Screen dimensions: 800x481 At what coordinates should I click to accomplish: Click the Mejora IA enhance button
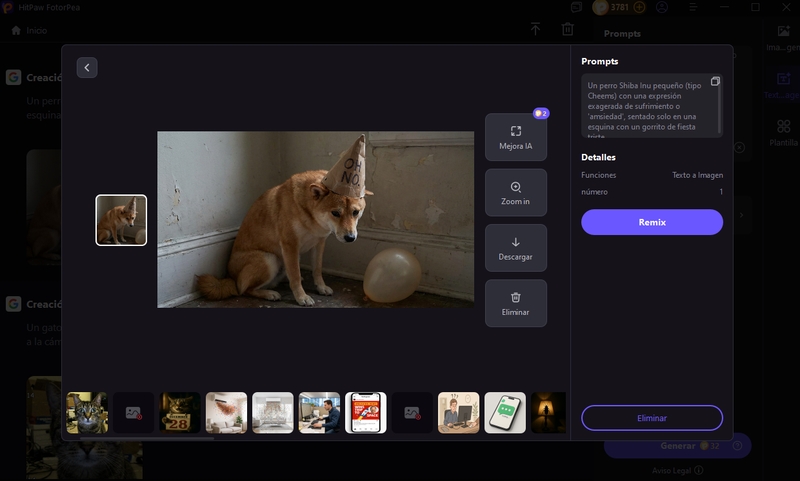(515, 138)
